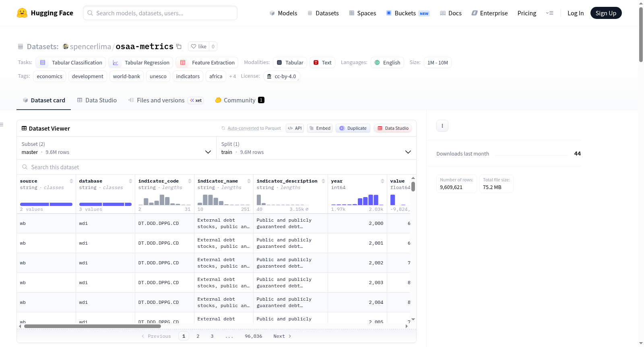The width and height of the screenshot is (644, 347).
Task: Select the Text modality tag
Action: pos(322,62)
